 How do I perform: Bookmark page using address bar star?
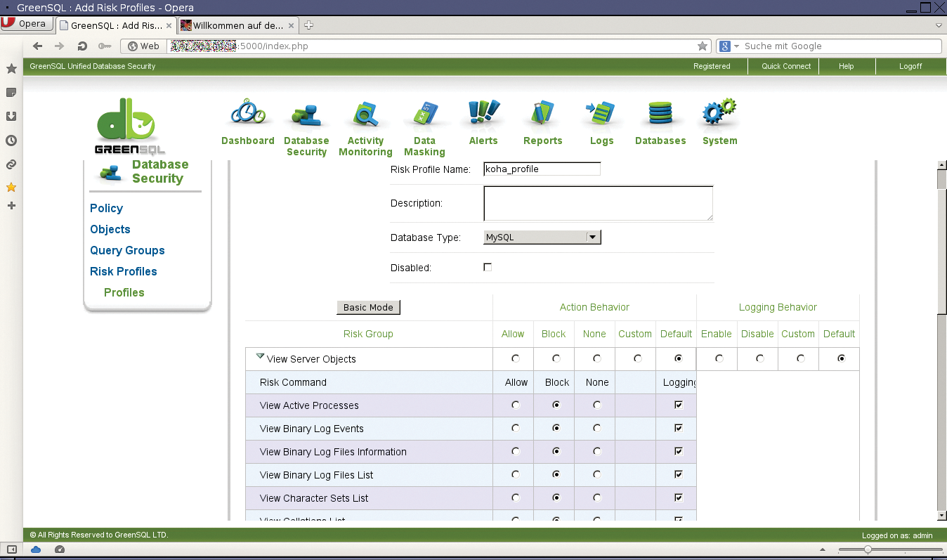click(x=703, y=46)
